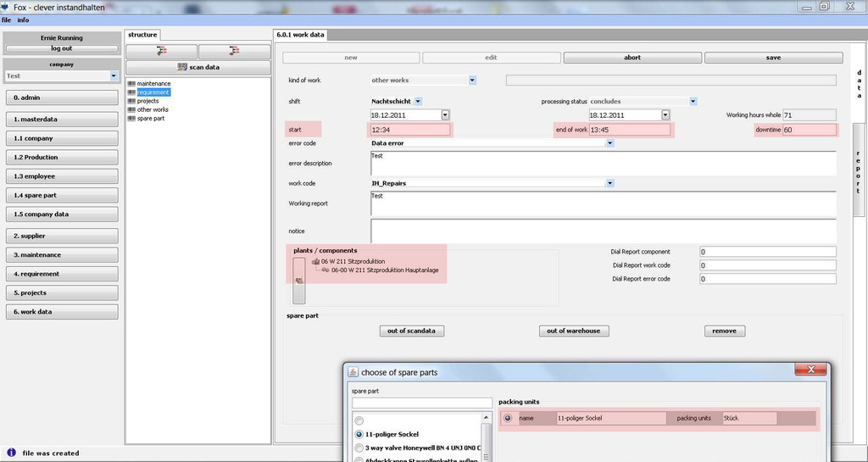The height and width of the screenshot is (462, 868).
Task: Switch to the structure tab
Action: click(x=142, y=35)
